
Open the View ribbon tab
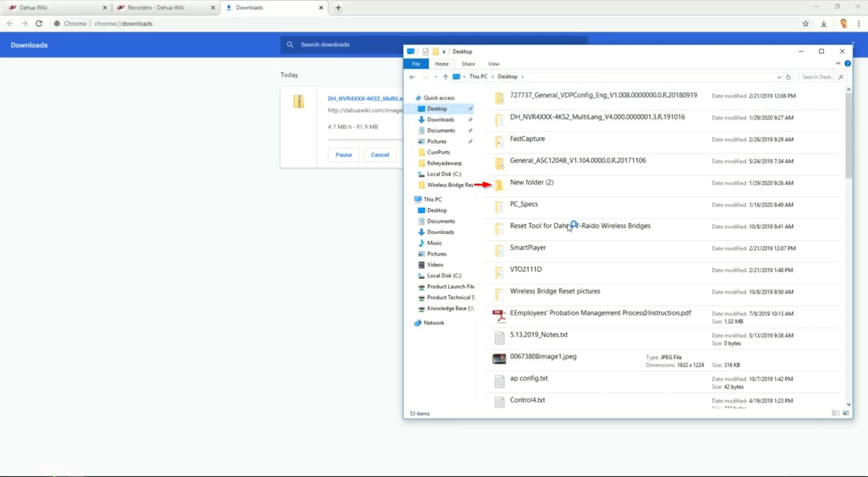pos(494,64)
